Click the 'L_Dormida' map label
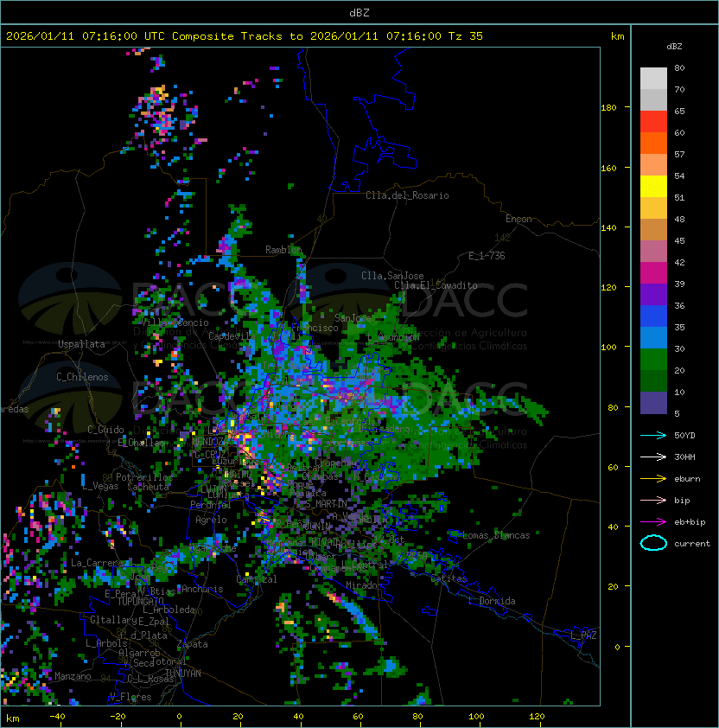 (492, 601)
